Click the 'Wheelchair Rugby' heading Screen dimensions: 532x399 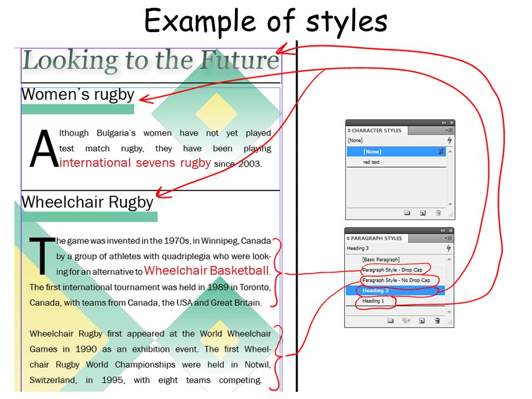point(88,202)
